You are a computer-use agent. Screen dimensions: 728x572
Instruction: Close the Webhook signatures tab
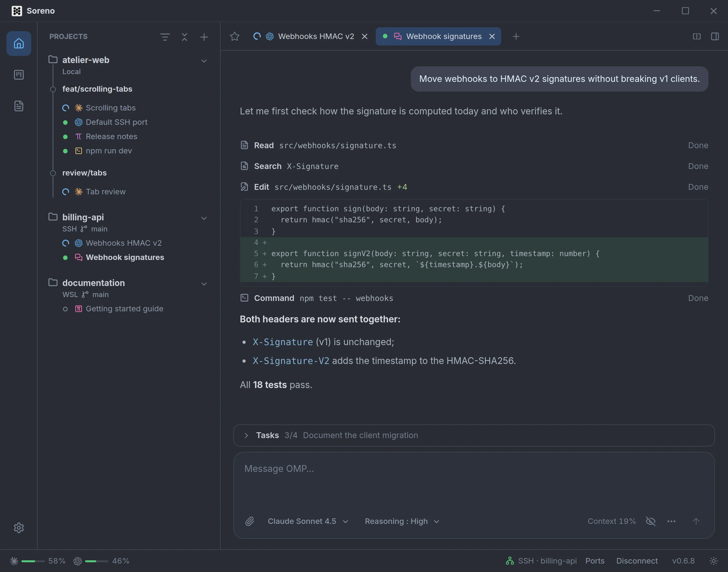[492, 36]
